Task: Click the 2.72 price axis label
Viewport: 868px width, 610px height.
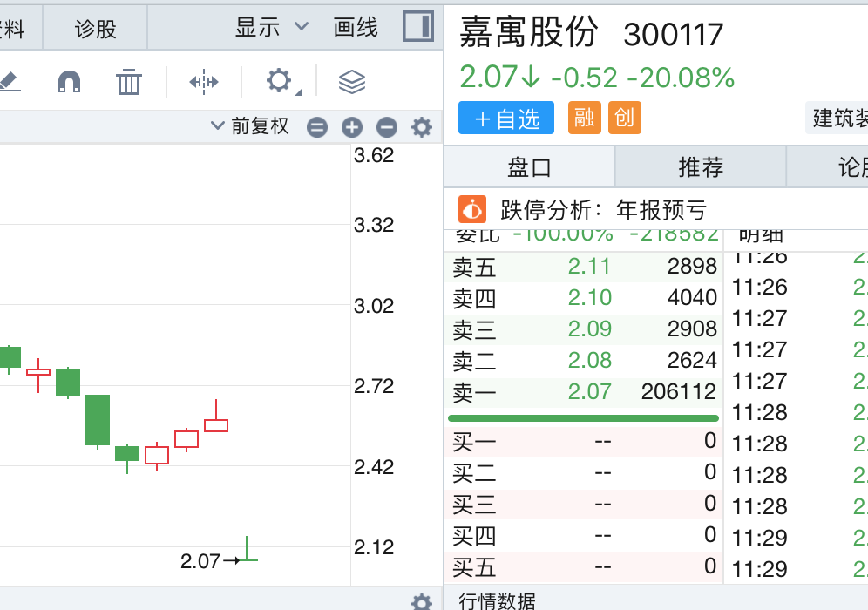Action: coord(374,386)
